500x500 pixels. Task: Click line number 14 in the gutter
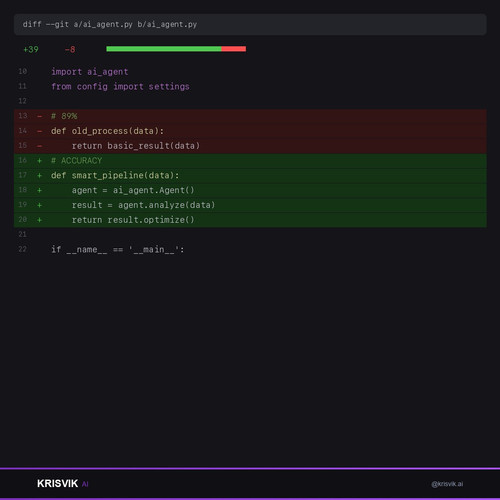pyautogui.click(x=23, y=131)
